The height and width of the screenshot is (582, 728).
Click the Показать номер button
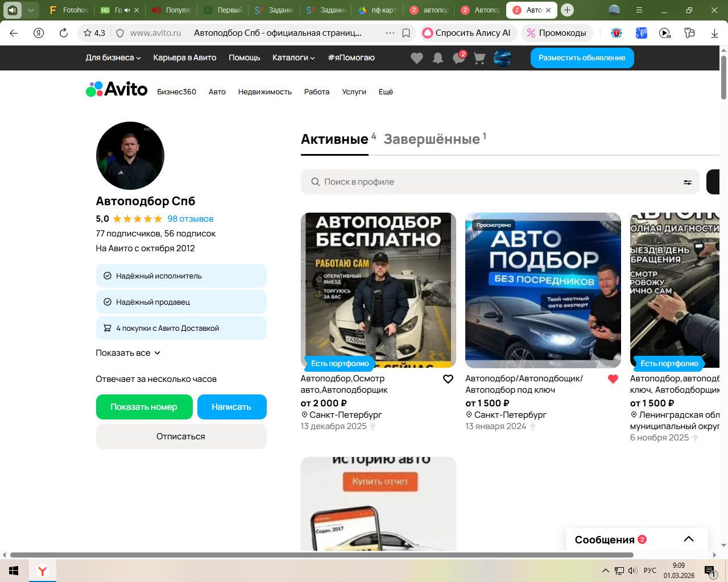coord(144,407)
